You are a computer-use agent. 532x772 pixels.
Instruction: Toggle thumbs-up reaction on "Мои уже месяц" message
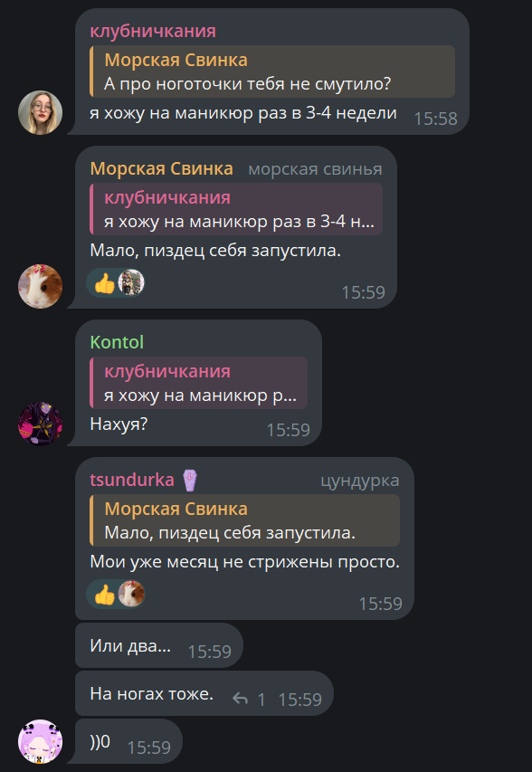pyautogui.click(x=104, y=595)
